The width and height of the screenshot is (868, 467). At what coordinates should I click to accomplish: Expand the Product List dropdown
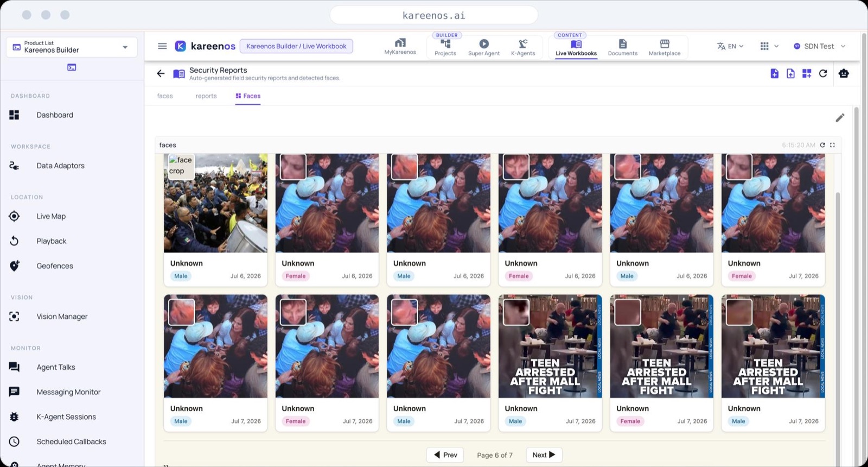click(x=72, y=47)
